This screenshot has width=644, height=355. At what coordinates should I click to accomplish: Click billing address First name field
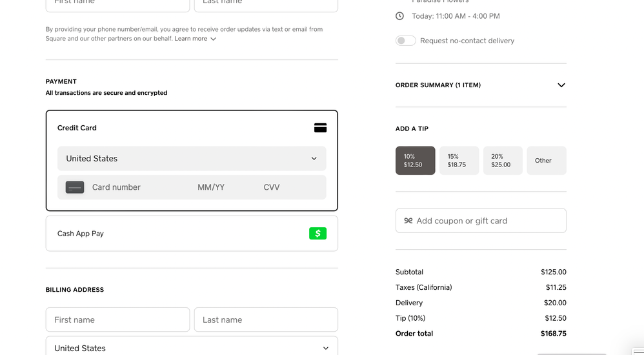[117, 319]
